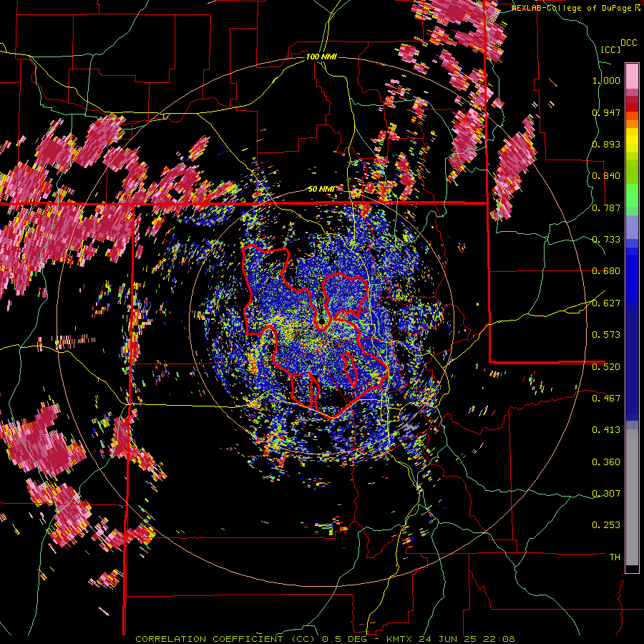
Task: Click the DCC label above the legend
Action: click(628, 43)
